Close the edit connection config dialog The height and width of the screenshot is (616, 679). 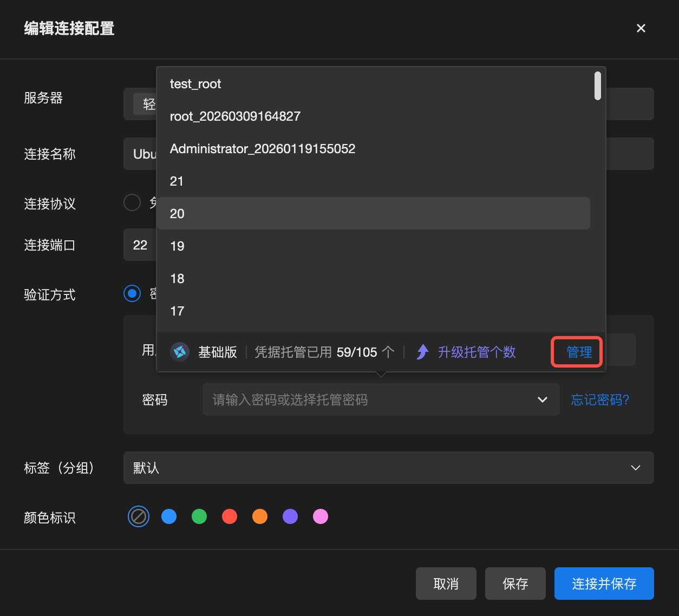pyautogui.click(x=641, y=28)
